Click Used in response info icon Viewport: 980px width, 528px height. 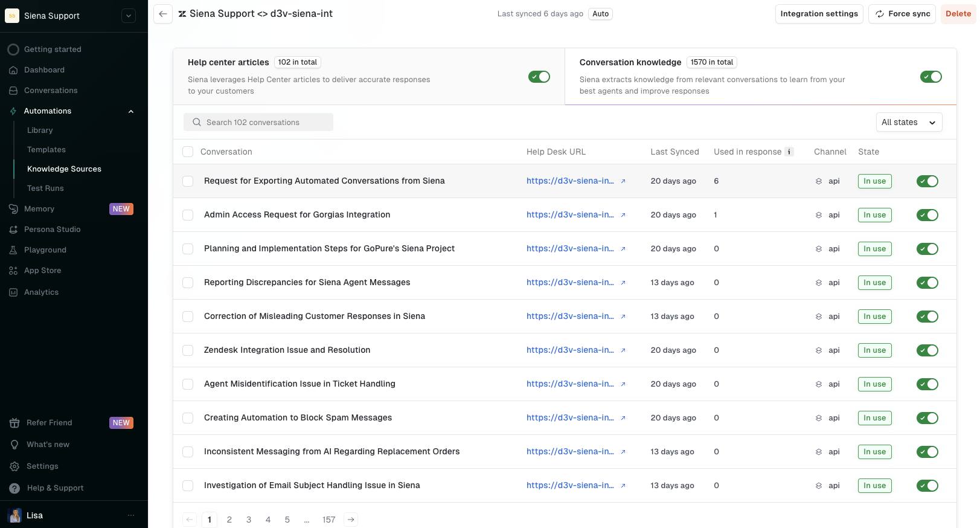[x=789, y=152]
